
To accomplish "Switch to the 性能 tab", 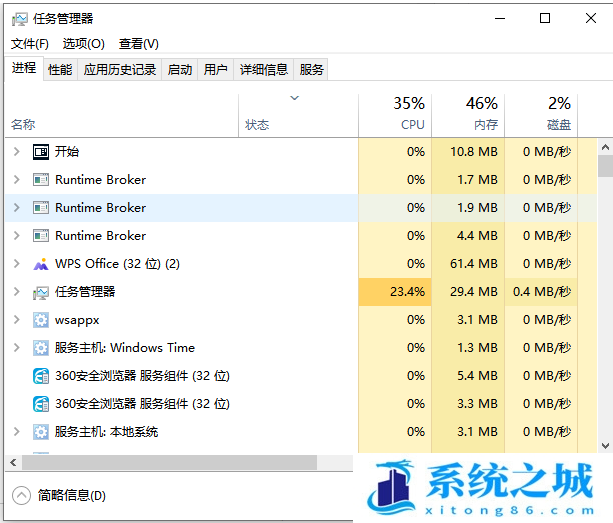I will point(60,70).
